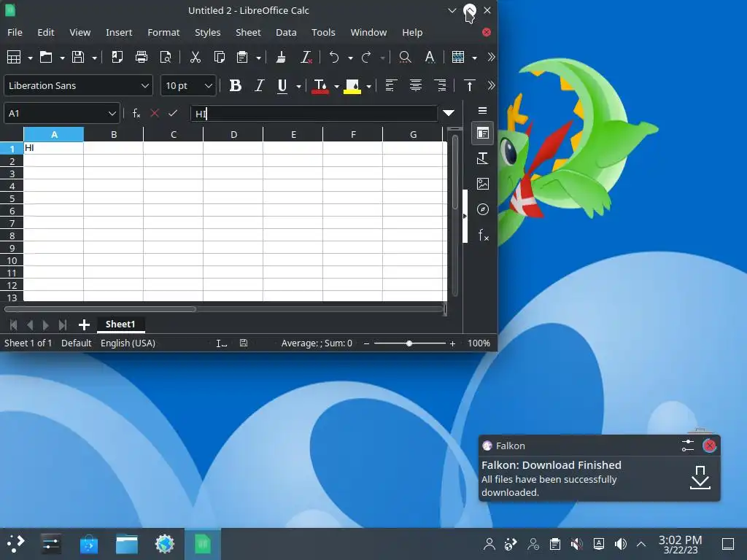
Task: Open font color dropdown arrow
Action: (336, 86)
